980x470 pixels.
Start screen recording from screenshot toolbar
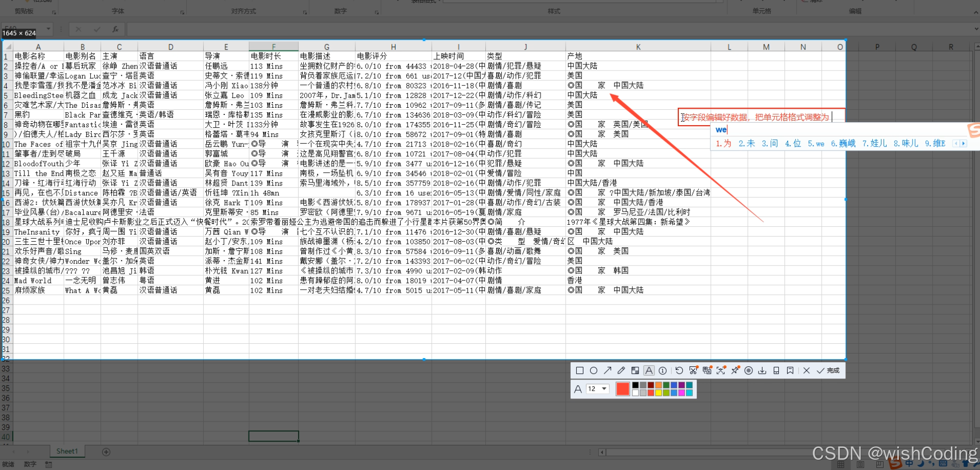pos(748,370)
